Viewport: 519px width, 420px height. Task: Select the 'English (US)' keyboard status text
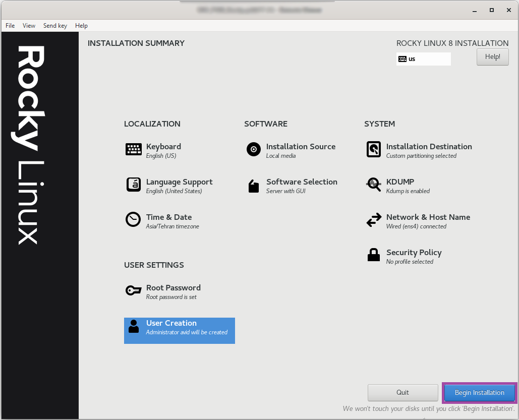(161, 156)
